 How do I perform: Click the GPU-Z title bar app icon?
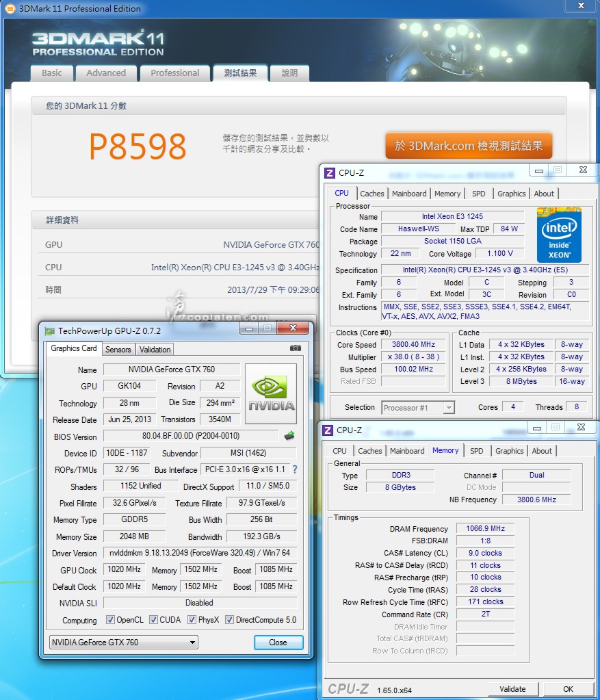coord(49,330)
